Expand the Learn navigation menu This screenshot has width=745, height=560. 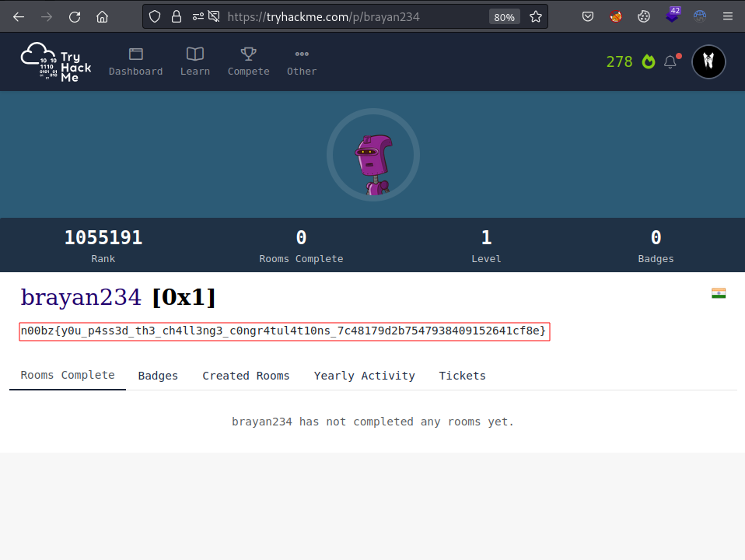tap(194, 61)
